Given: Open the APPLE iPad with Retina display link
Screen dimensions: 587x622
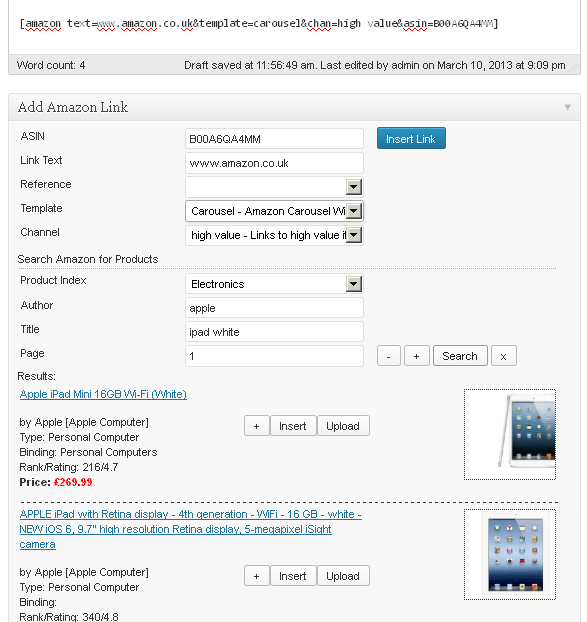Looking at the screenshot, I should click(190, 529).
